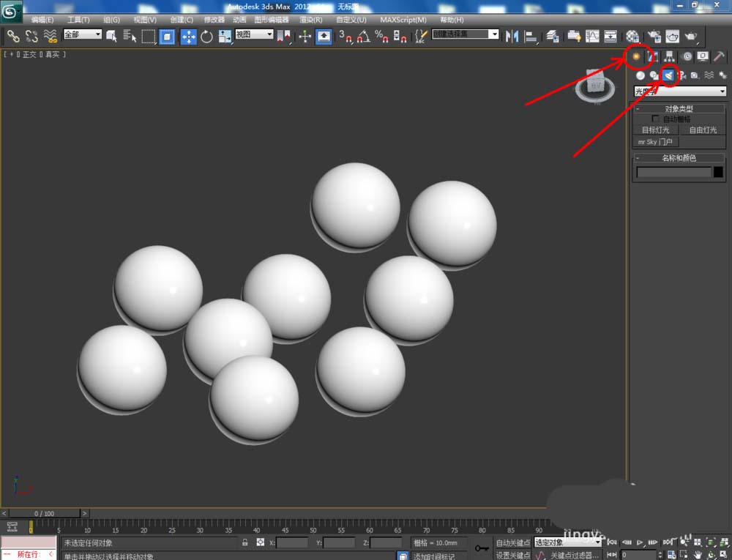Screen dimensions: 732x560
Task: Open the Utilities hammer panel
Action: (719, 56)
